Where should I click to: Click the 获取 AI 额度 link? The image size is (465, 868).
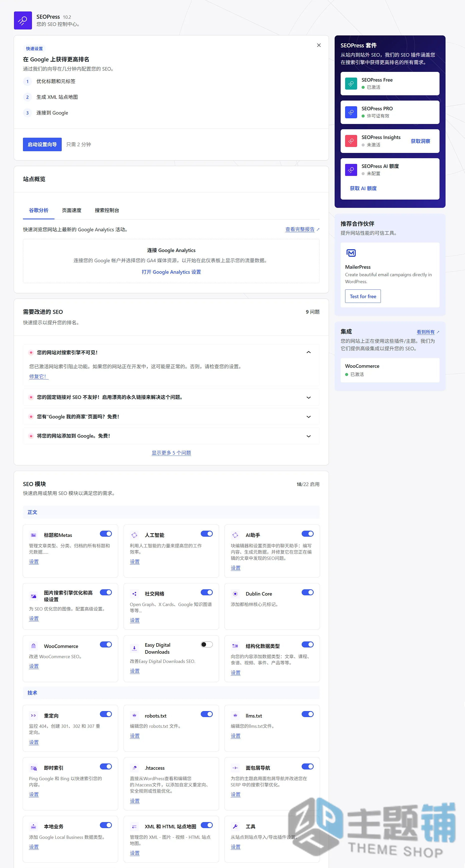[363, 188]
